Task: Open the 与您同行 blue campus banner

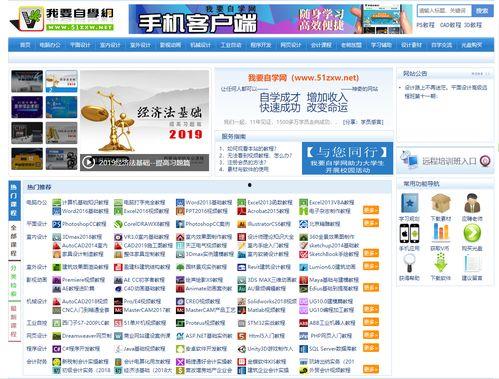Action: tap(347, 158)
